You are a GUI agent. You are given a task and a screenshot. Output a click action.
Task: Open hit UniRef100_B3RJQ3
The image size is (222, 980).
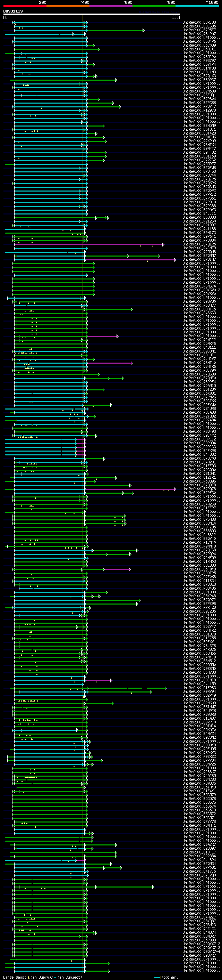click(x=199, y=23)
